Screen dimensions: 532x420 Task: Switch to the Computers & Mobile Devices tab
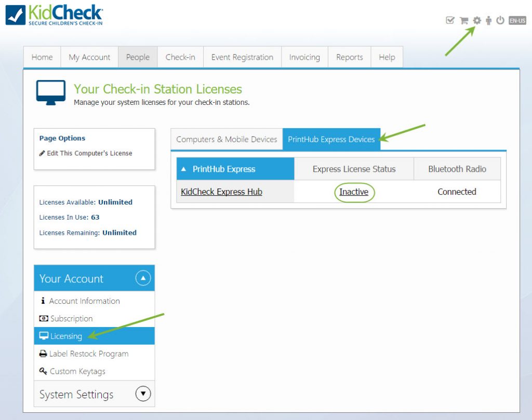226,139
